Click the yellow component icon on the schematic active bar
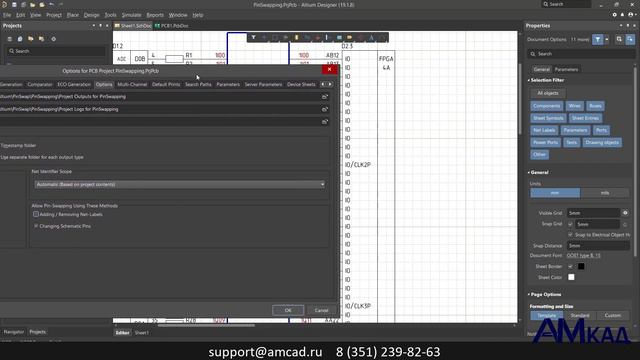Image resolution: width=640 pixels, height=360 pixels. click(297, 38)
